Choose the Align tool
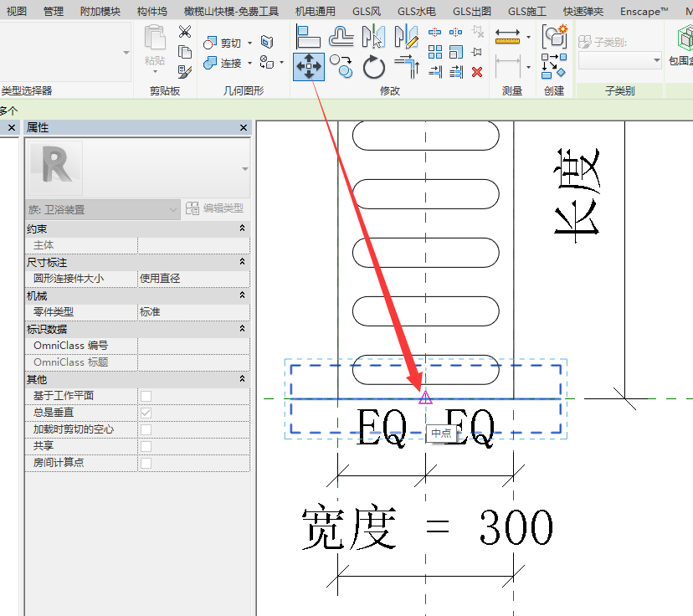This screenshot has width=693, height=616. (x=309, y=36)
